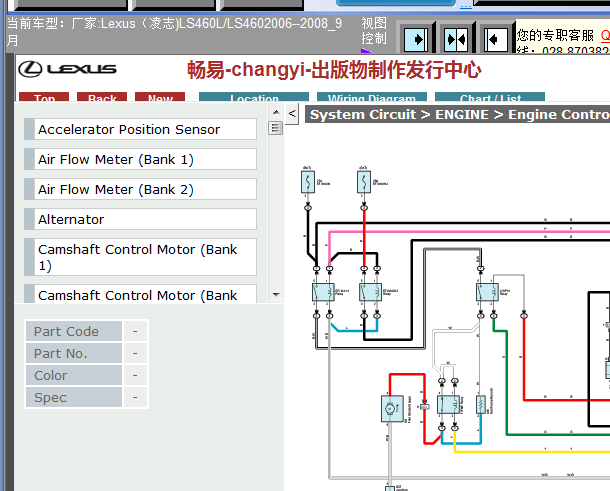Click the converging arrows view control icon
This screenshot has width=610, height=491.
(x=456, y=39)
